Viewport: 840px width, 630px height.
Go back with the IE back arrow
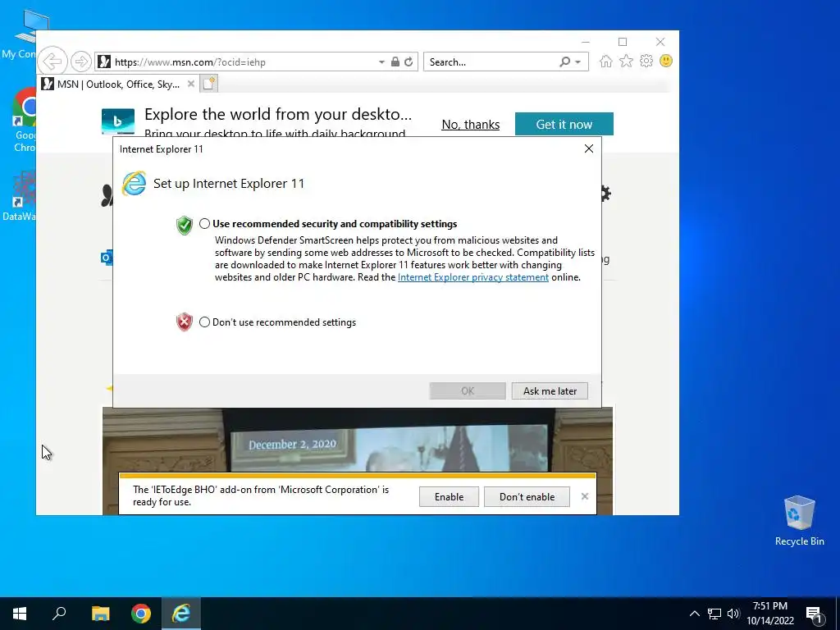click(52, 62)
